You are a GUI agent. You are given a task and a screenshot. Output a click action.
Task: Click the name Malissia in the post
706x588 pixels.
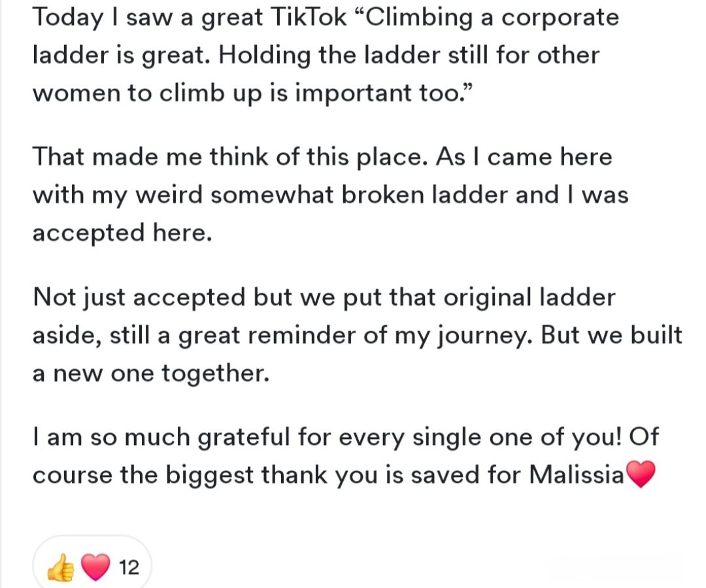pyautogui.click(x=576, y=474)
